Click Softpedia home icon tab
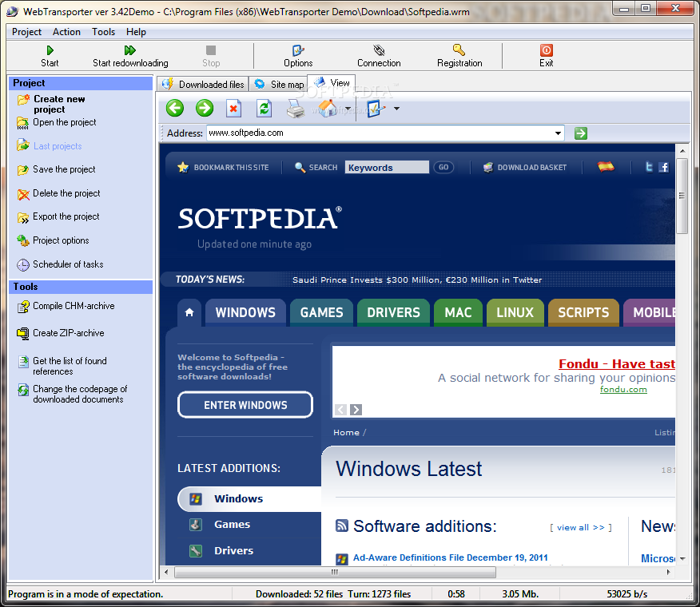Screen dimensions: 700x607 tap(189, 312)
